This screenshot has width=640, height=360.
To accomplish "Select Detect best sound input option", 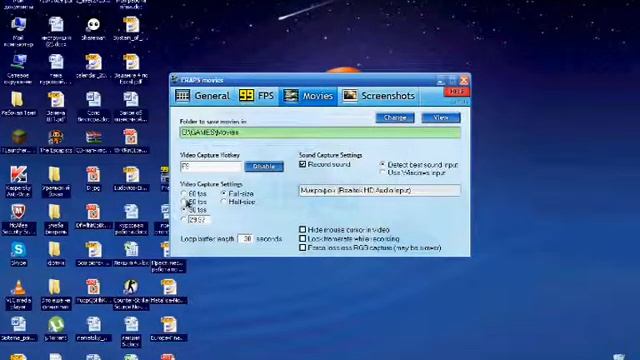I will (x=382, y=164).
